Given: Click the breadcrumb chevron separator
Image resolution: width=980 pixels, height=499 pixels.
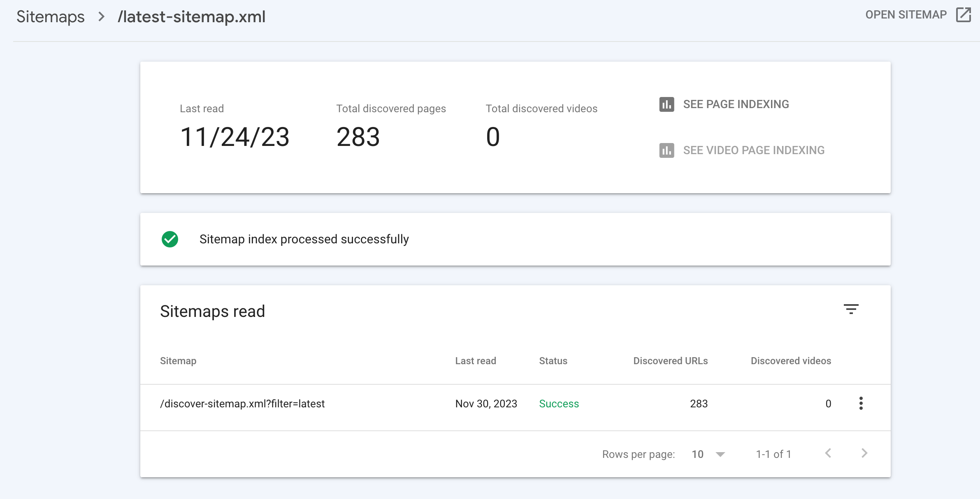Looking at the screenshot, I should 101,17.
